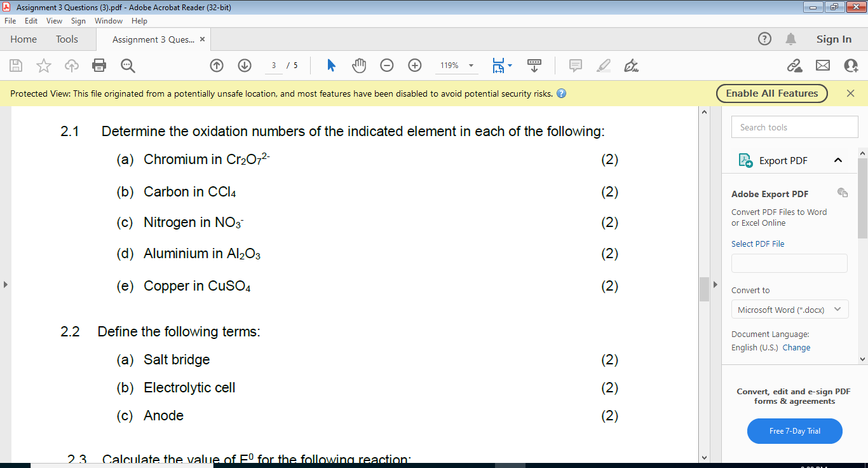Screen dimensions: 868x468
Task: Zoom out of the document
Action: pyautogui.click(x=386, y=65)
